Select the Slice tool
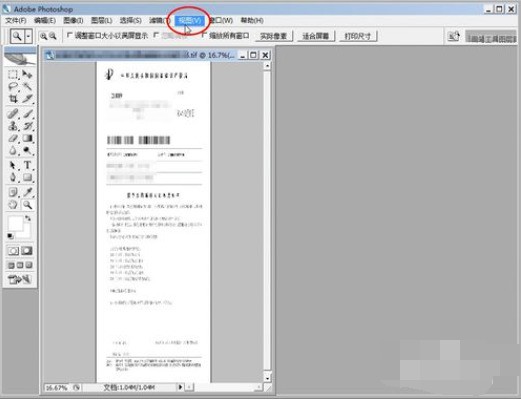The height and width of the screenshot is (400, 521). tap(27, 99)
